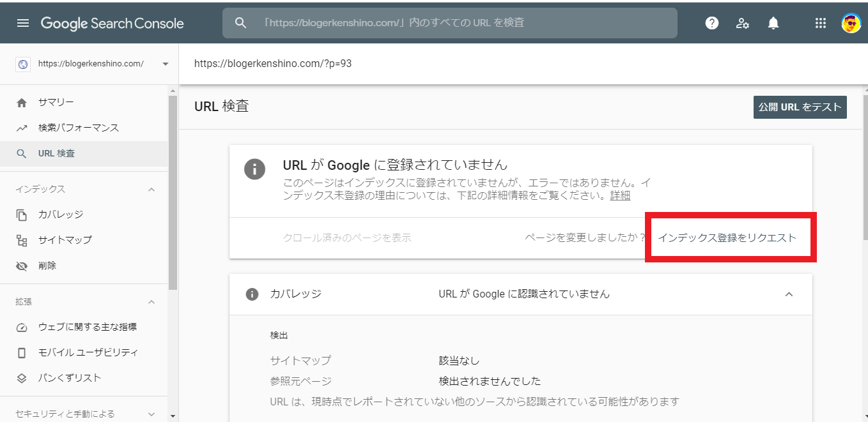The image size is (868, 422).
Task: Click the URL 検査 page heading
Action: click(221, 107)
